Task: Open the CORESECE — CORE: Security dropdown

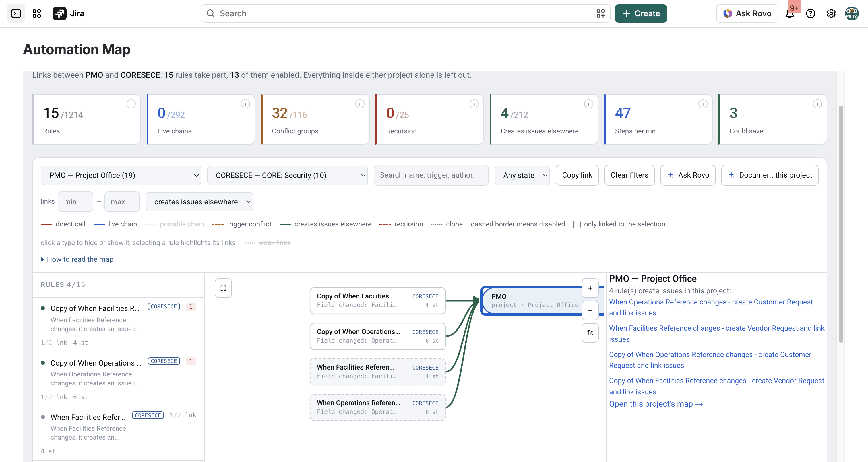Action: [287, 175]
